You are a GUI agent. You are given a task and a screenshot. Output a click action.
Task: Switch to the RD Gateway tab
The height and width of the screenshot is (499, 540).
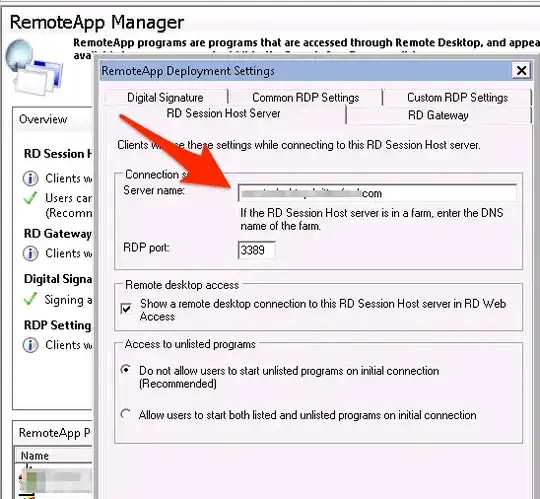point(438,115)
